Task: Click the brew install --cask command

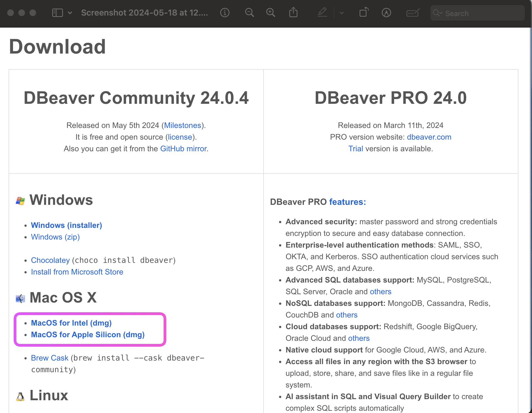Action: tap(118, 364)
